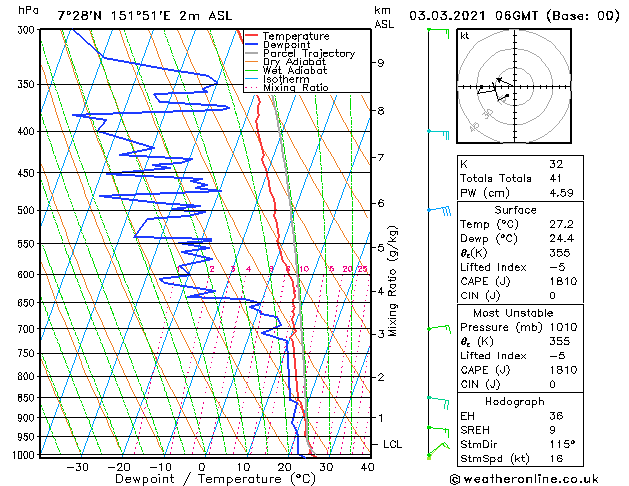The image size is (629, 486).
Task: Click the date header '03.03.2021 06GMT'
Action: (x=473, y=16)
